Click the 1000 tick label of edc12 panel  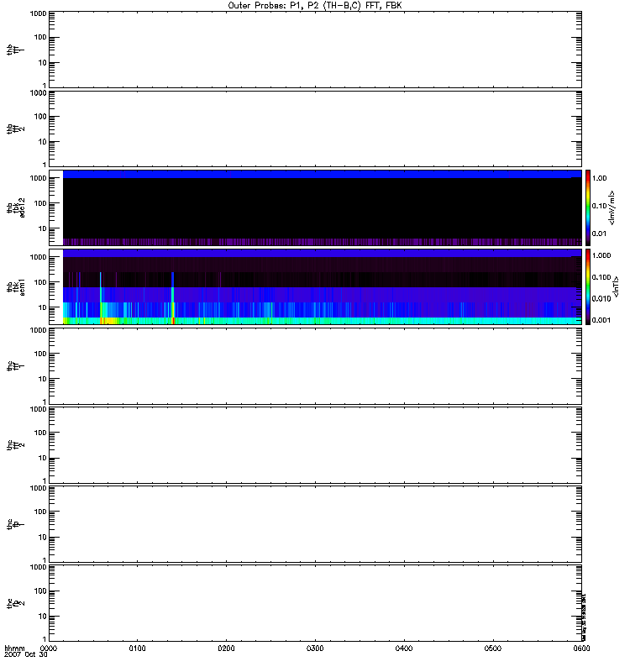(x=38, y=178)
